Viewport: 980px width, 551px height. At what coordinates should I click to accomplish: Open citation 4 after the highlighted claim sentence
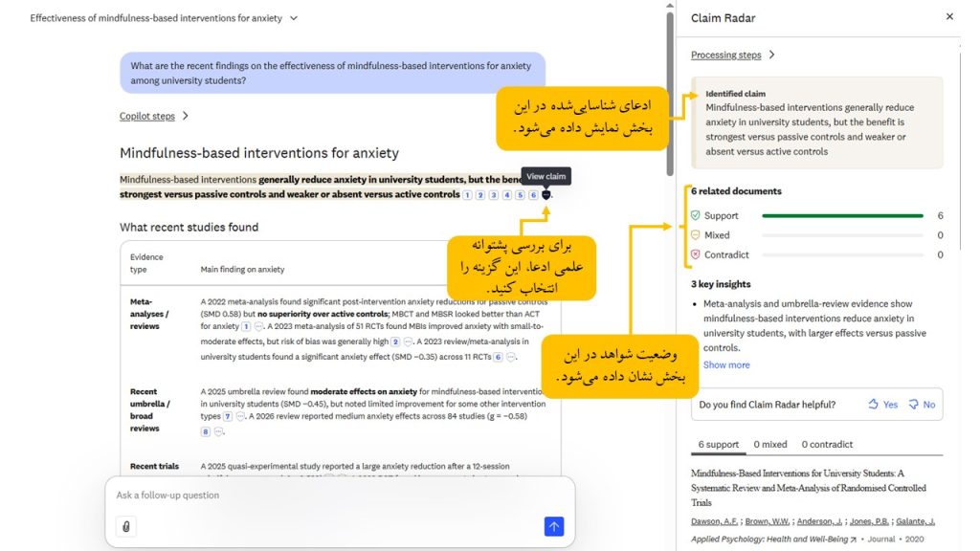point(507,195)
